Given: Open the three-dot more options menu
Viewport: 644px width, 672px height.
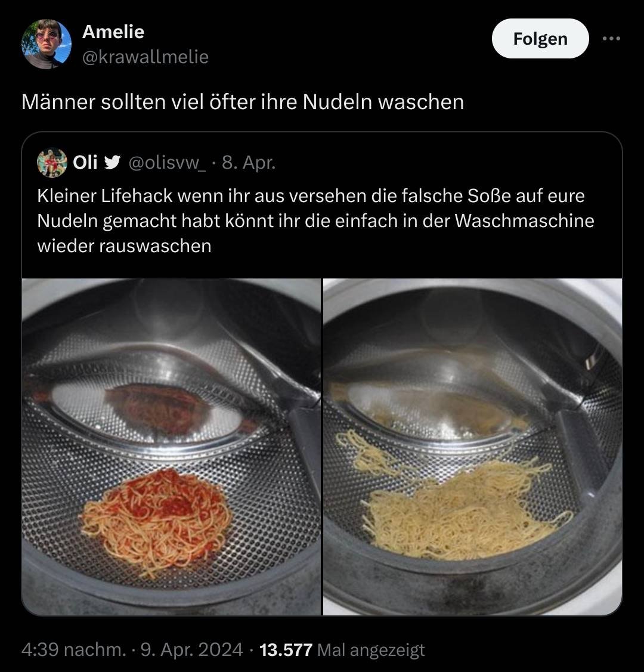Looking at the screenshot, I should pyautogui.click(x=611, y=39).
